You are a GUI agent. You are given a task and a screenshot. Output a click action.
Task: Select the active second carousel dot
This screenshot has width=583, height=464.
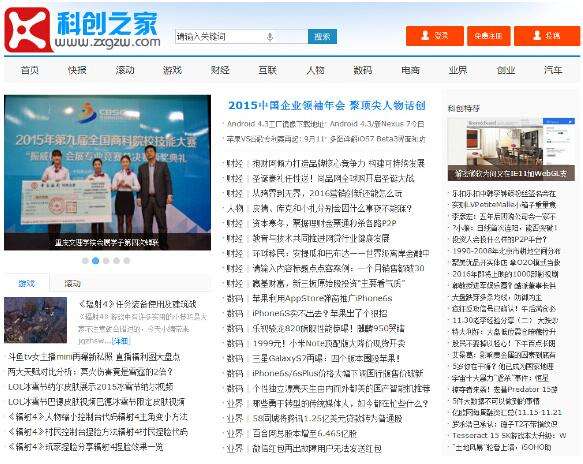point(96,261)
